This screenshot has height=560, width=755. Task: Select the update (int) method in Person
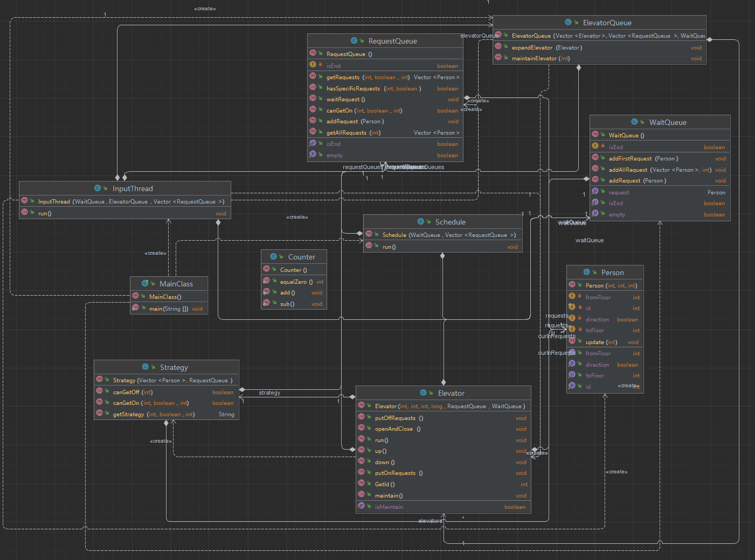coord(605,342)
